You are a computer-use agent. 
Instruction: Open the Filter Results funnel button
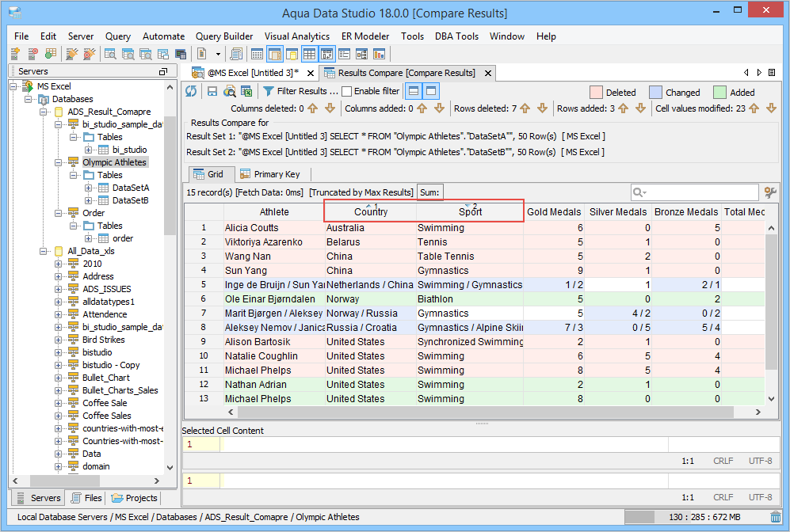(269, 91)
